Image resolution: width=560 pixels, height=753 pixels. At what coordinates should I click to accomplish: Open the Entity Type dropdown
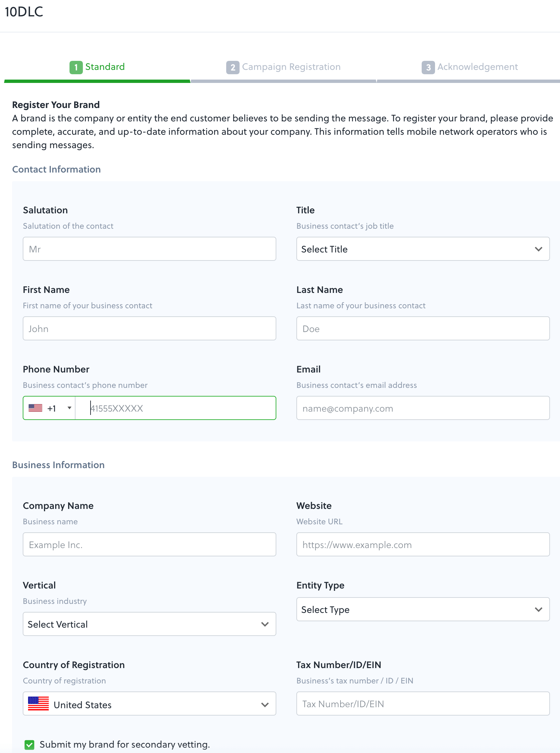(422, 610)
